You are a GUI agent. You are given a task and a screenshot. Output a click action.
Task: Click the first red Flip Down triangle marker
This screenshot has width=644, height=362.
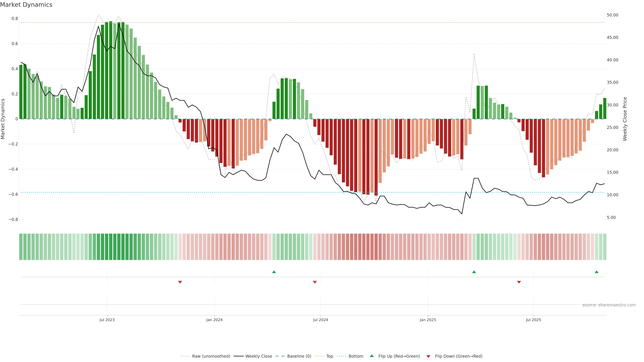click(180, 282)
